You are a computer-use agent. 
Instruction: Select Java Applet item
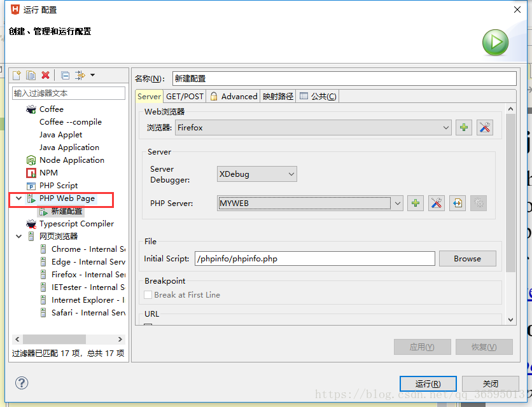[x=60, y=135]
